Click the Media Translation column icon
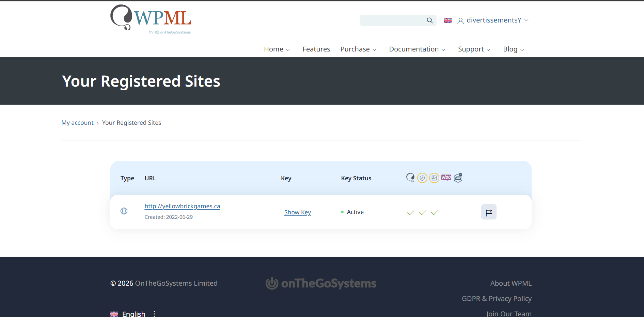 pyautogui.click(x=434, y=178)
